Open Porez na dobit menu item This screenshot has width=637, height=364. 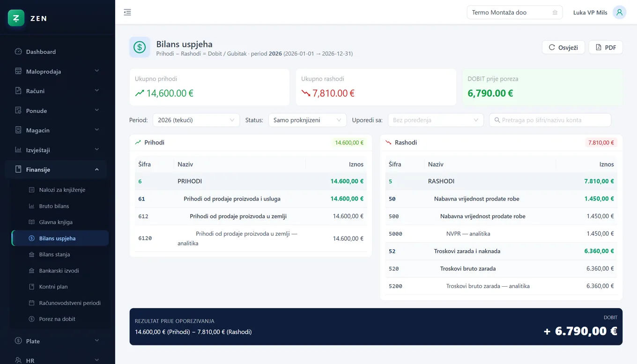click(x=61, y=319)
